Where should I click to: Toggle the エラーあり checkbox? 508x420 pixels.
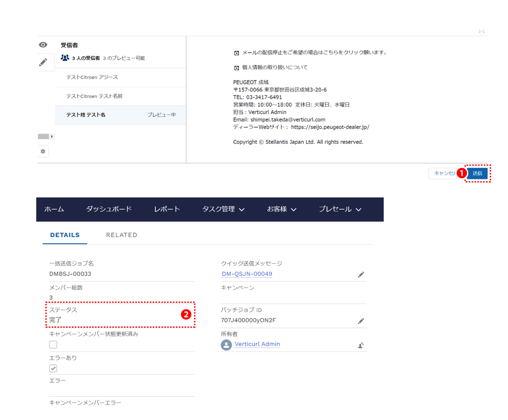point(53,368)
